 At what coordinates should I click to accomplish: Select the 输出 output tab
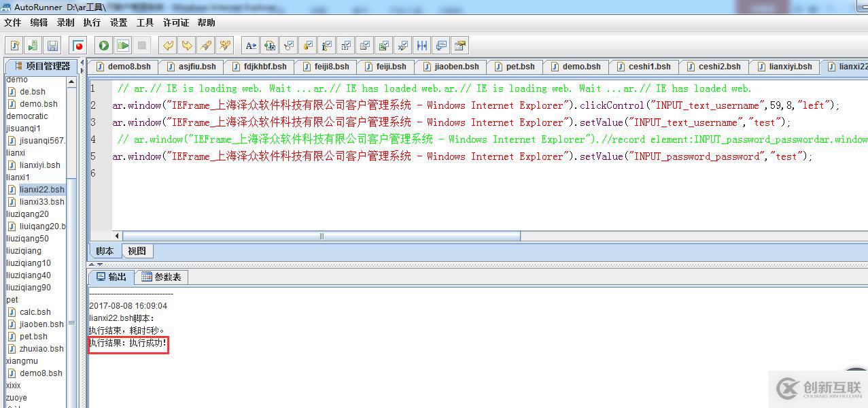(111, 277)
